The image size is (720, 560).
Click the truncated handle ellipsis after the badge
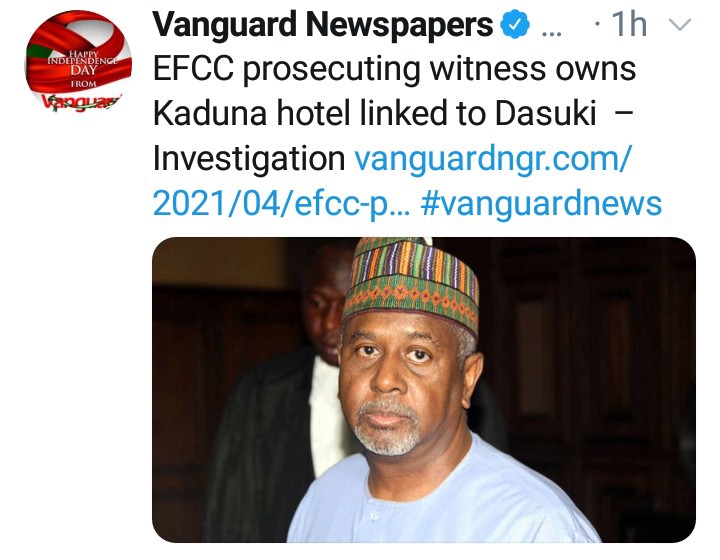pos(552,33)
